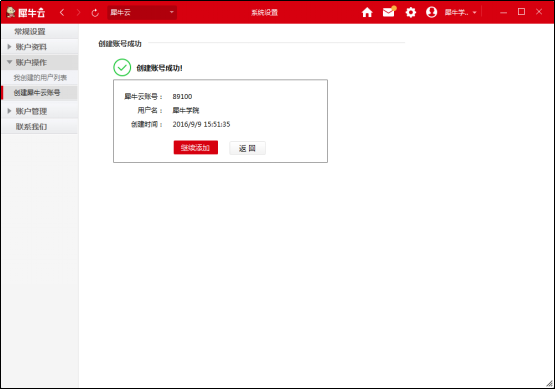556x390 pixels.
Task: Click the 系统设置 window title
Action: tap(265, 12)
